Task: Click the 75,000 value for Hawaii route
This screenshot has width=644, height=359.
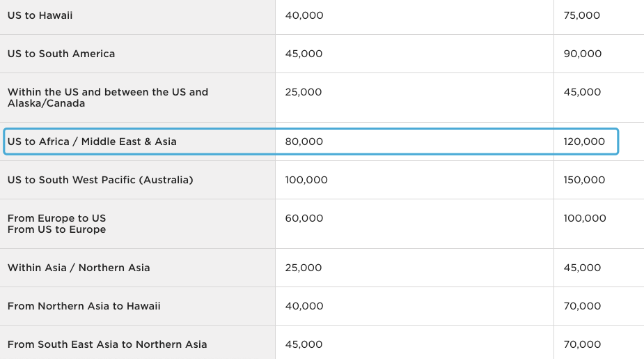Action: coord(582,15)
